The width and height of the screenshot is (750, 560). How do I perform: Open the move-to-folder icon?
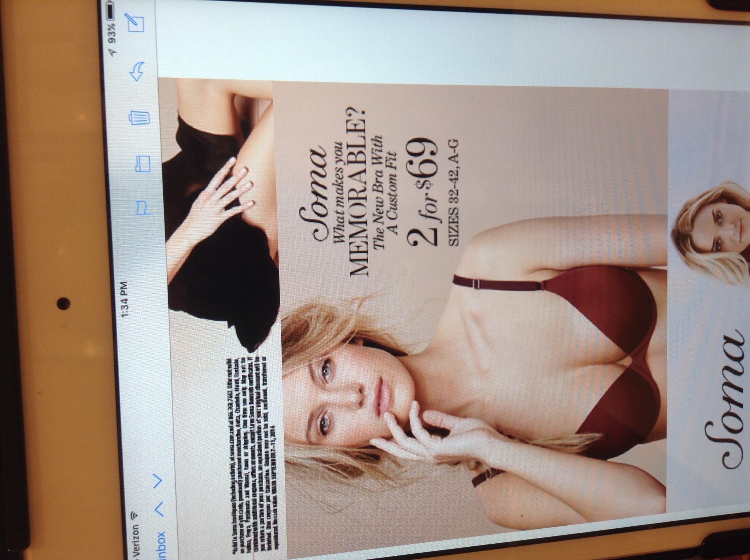click(x=142, y=164)
